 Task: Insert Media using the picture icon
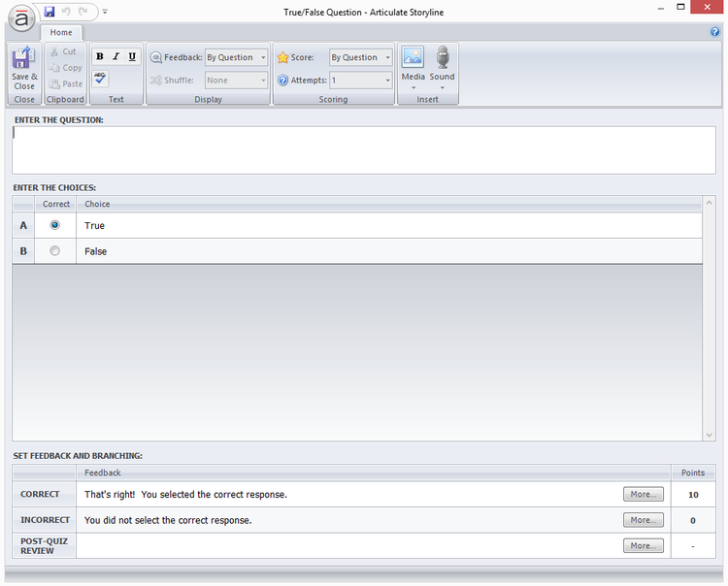[413, 57]
